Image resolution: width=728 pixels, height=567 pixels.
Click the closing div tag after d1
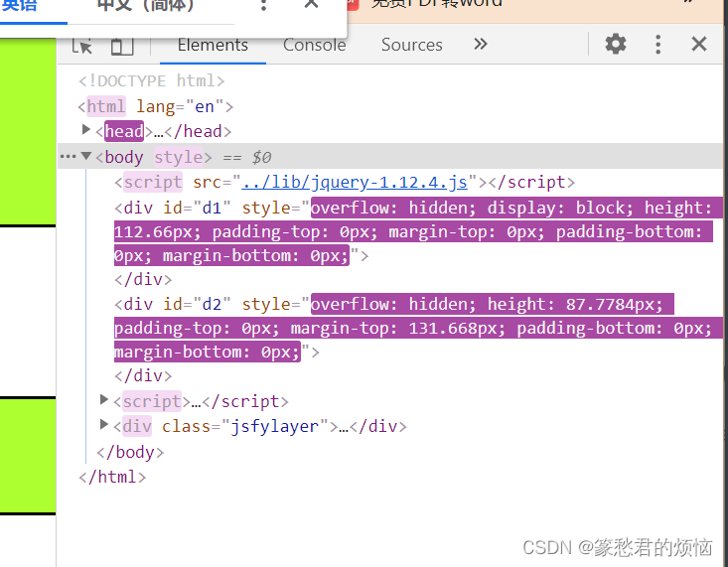tap(143, 280)
